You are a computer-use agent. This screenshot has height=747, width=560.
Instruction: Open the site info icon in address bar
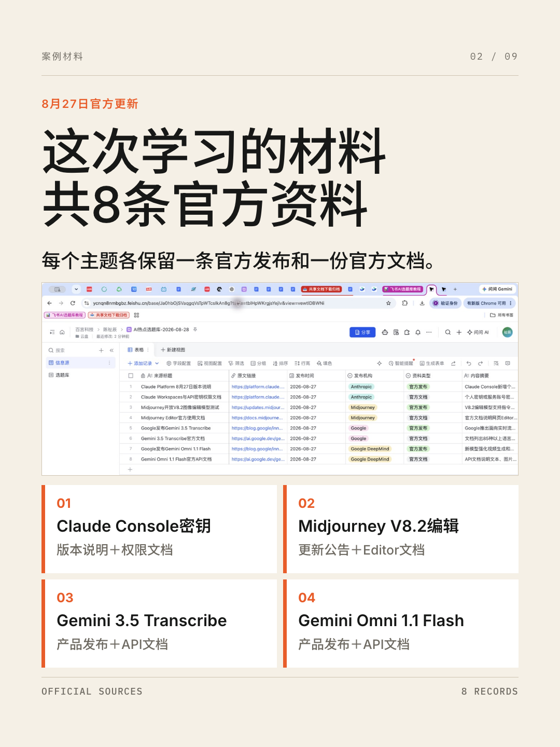pyautogui.click(x=87, y=303)
